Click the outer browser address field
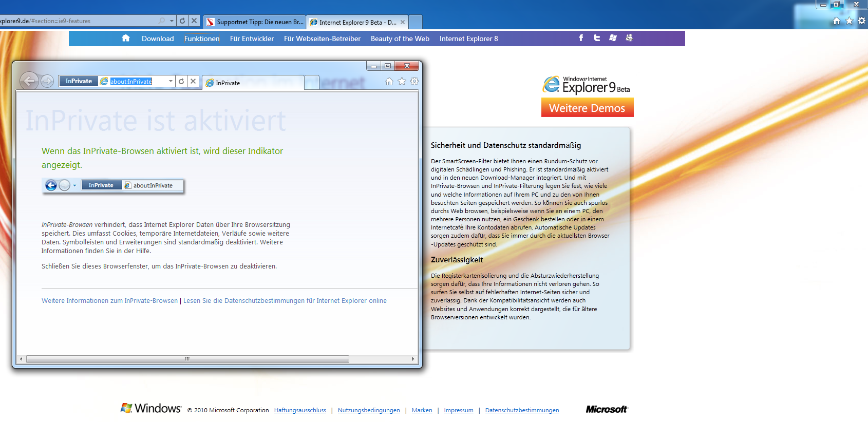The width and height of the screenshot is (868, 422). pyautogui.click(x=77, y=21)
